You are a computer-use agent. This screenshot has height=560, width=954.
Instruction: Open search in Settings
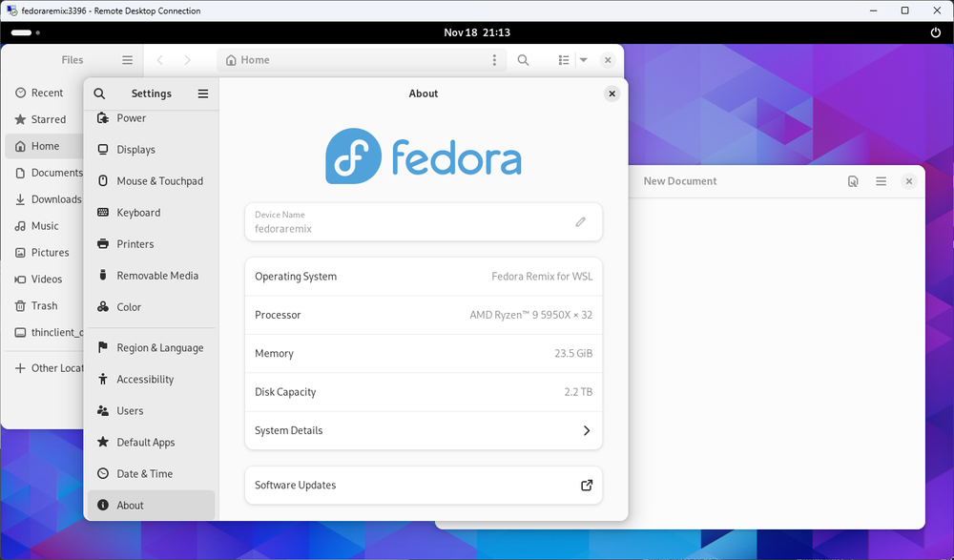pyautogui.click(x=99, y=93)
